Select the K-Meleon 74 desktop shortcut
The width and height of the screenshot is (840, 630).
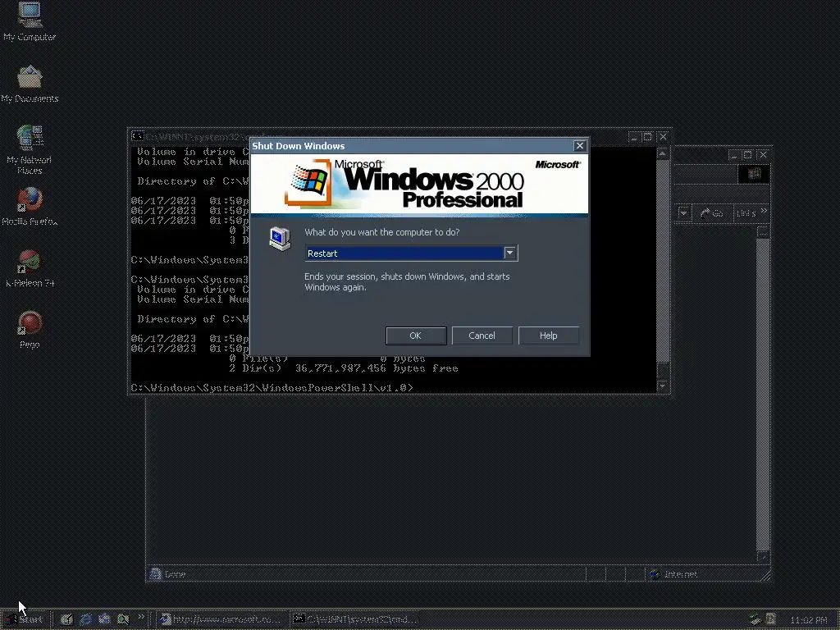coord(30,268)
